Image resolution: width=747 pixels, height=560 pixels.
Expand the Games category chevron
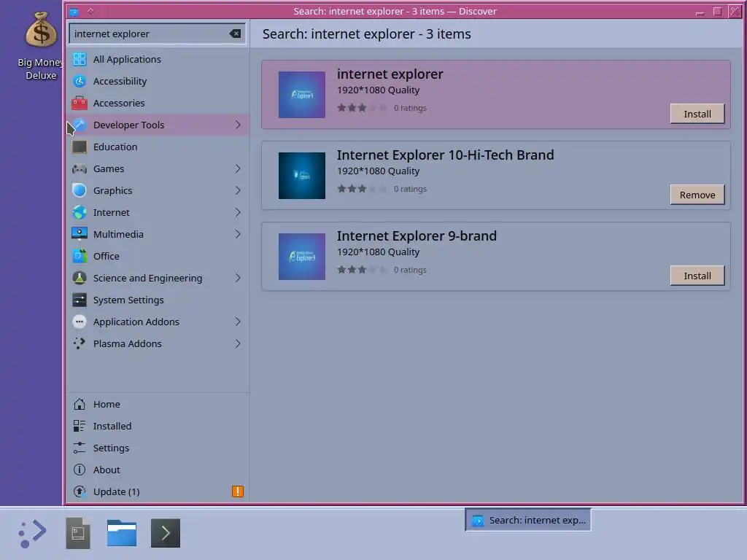click(x=238, y=168)
